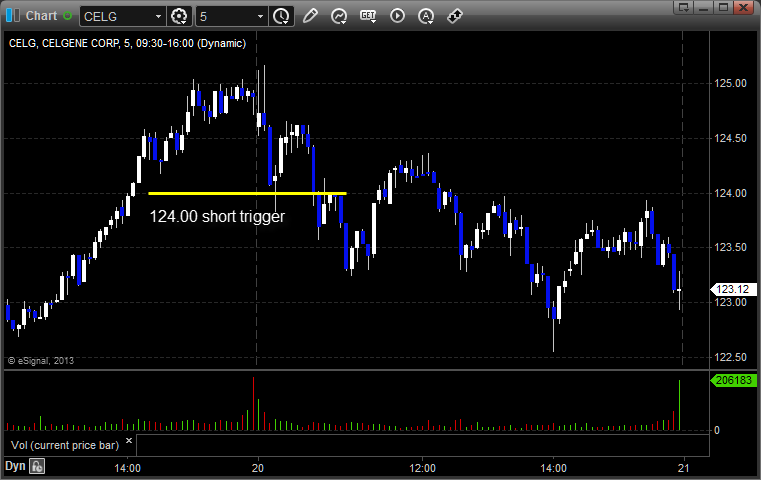This screenshot has width=761, height=480.
Task: Click the 125.00 price axis label
Action: (730, 83)
